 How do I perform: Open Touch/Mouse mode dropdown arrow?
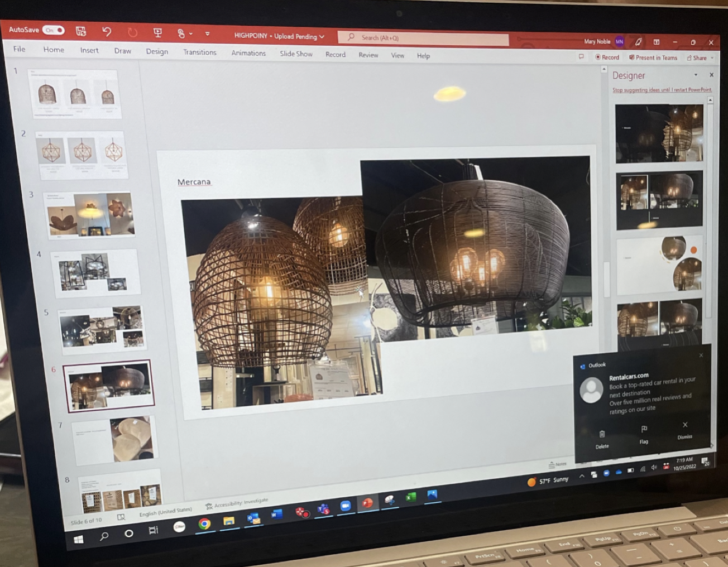pos(191,33)
